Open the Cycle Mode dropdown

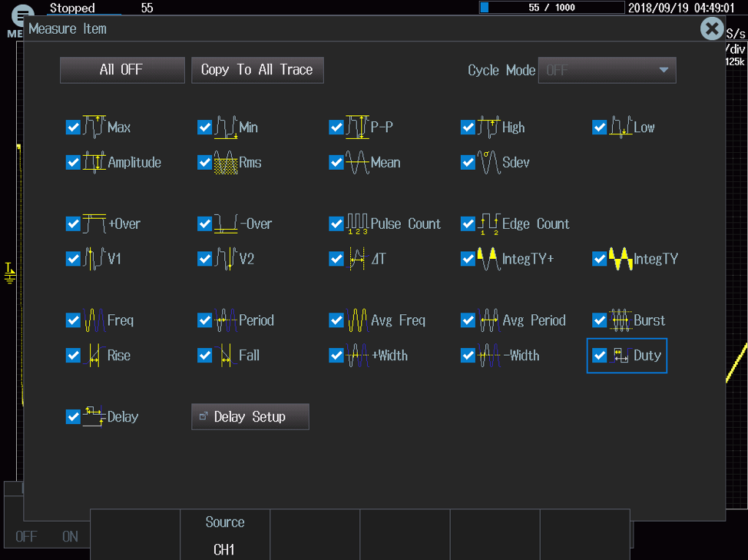coord(607,70)
